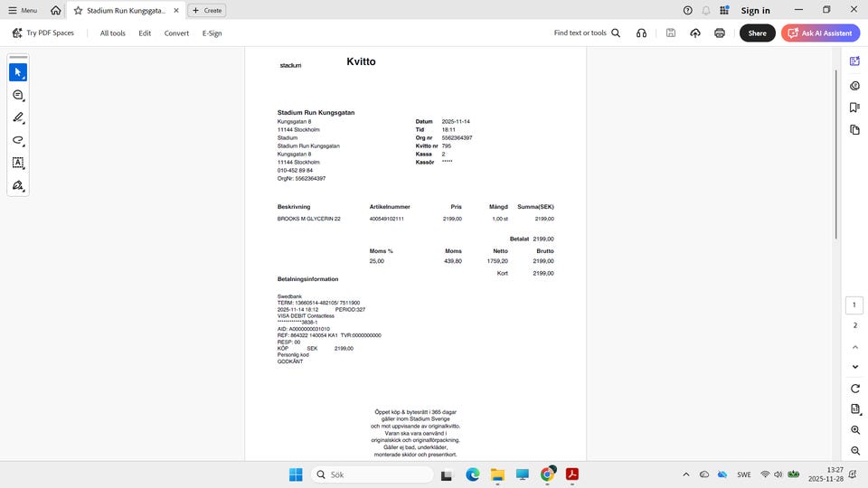
Task: Open the Bookmarks panel
Action: pos(854,108)
